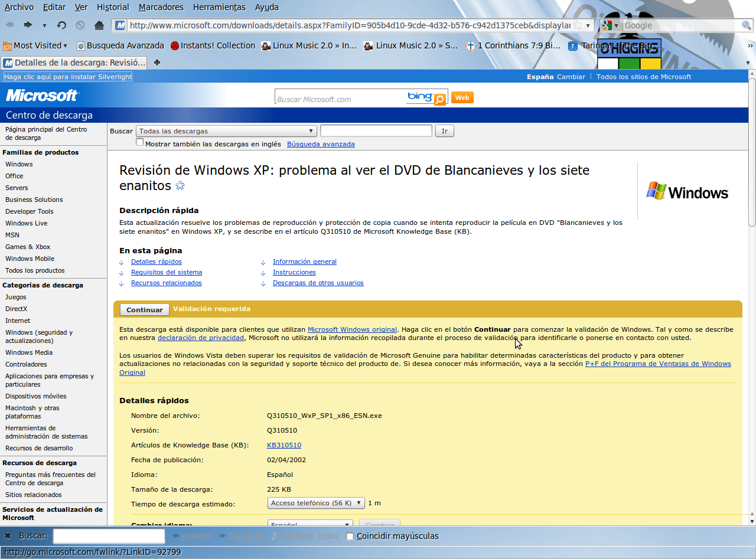Jump to Requisitos del sistema link
The image size is (756, 559).
coord(167,272)
